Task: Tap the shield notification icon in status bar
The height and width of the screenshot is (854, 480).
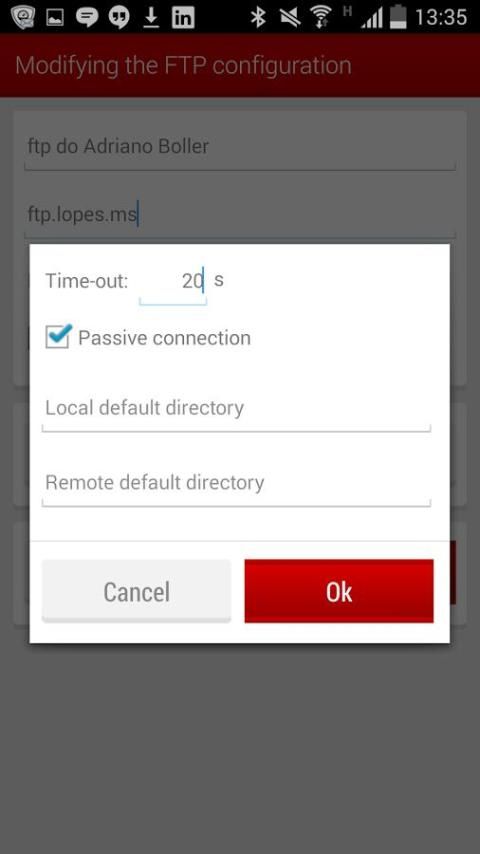Action: (23, 17)
